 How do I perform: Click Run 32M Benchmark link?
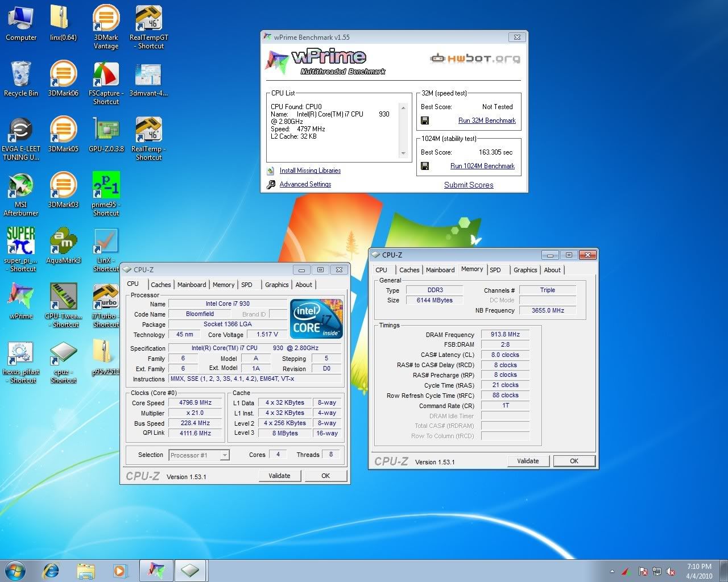click(x=487, y=120)
